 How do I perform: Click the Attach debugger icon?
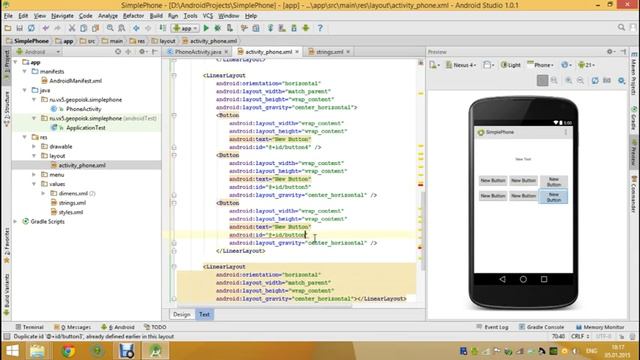pyautogui.click(x=230, y=28)
